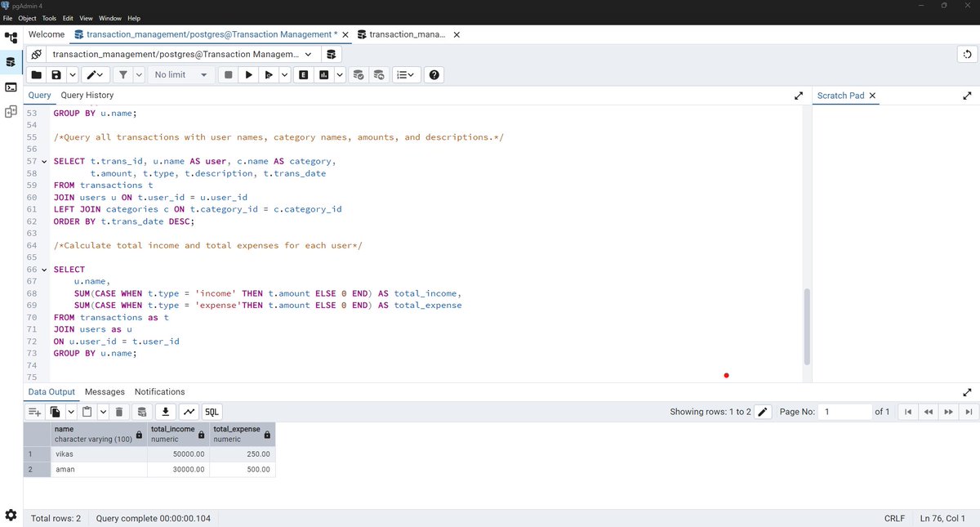Select the cell containing vikas
The width and height of the screenshot is (980, 527).
(x=99, y=454)
